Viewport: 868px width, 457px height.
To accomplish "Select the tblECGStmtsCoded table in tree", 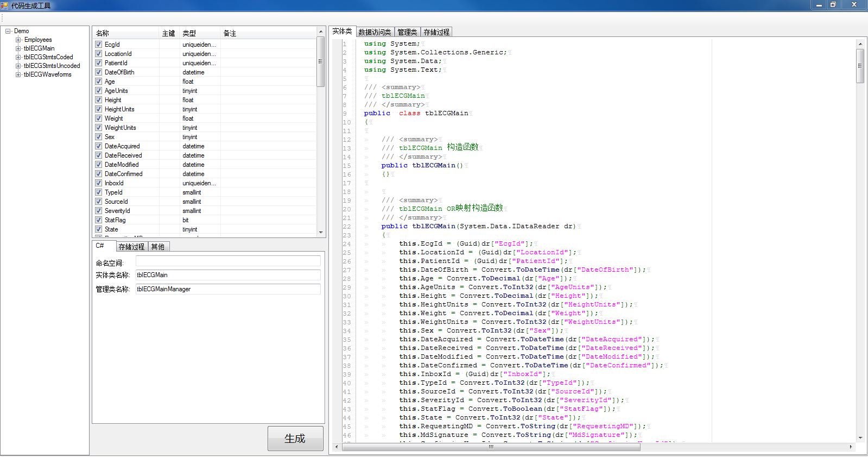I will (48, 57).
